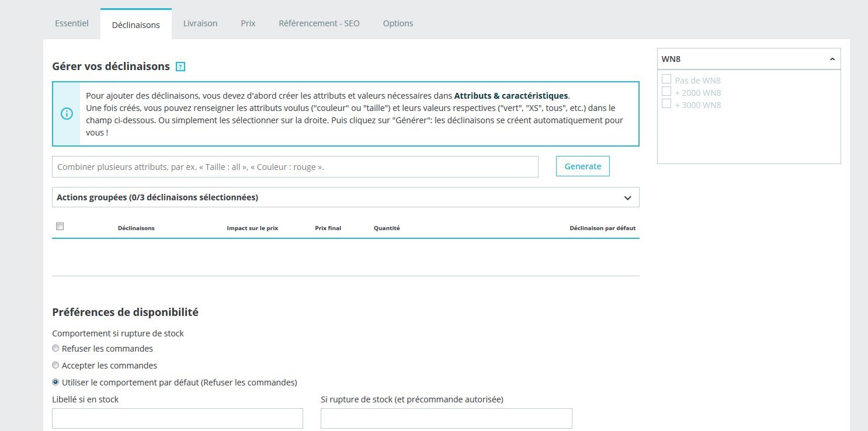Select Refuser les commandes radio option
Viewport: 868px width, 431px height.
(x=55, y=349)
